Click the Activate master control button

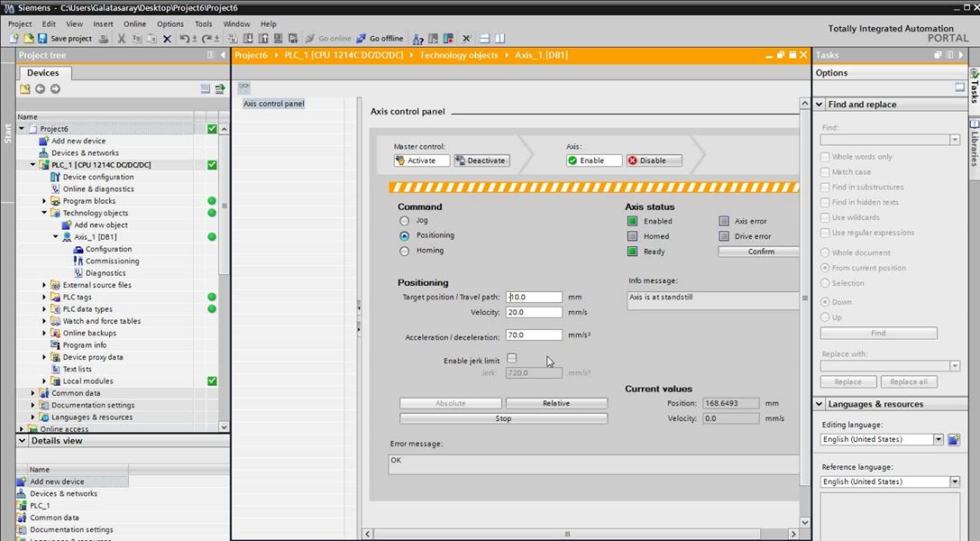(x=421, y=160)
